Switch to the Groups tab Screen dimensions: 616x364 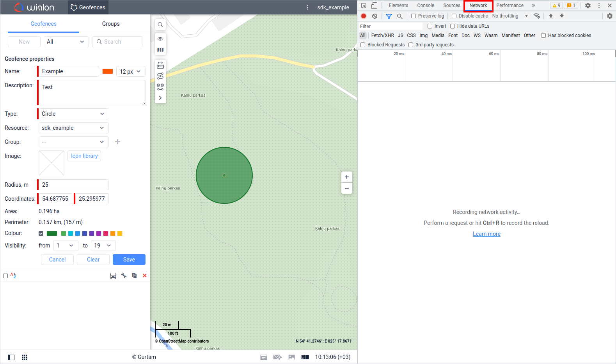coord(111,24)
